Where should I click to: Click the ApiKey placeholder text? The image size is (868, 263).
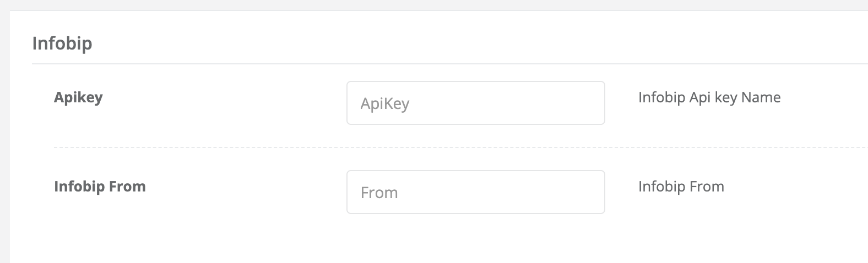[x=385, y=103]
